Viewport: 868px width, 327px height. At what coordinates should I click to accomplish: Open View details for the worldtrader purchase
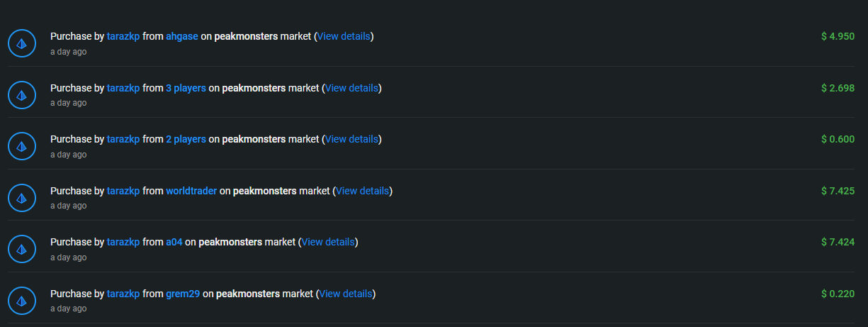363,191
